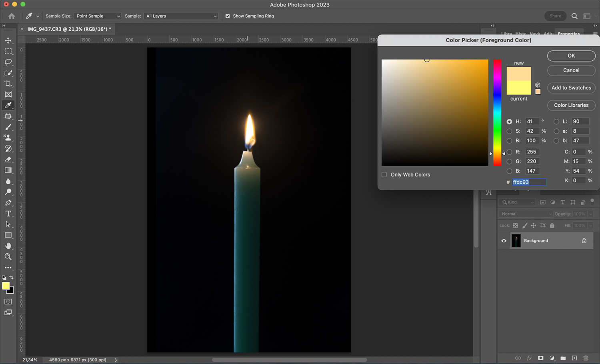Enable the Only Web Colors checkbox

pos(384,175)
